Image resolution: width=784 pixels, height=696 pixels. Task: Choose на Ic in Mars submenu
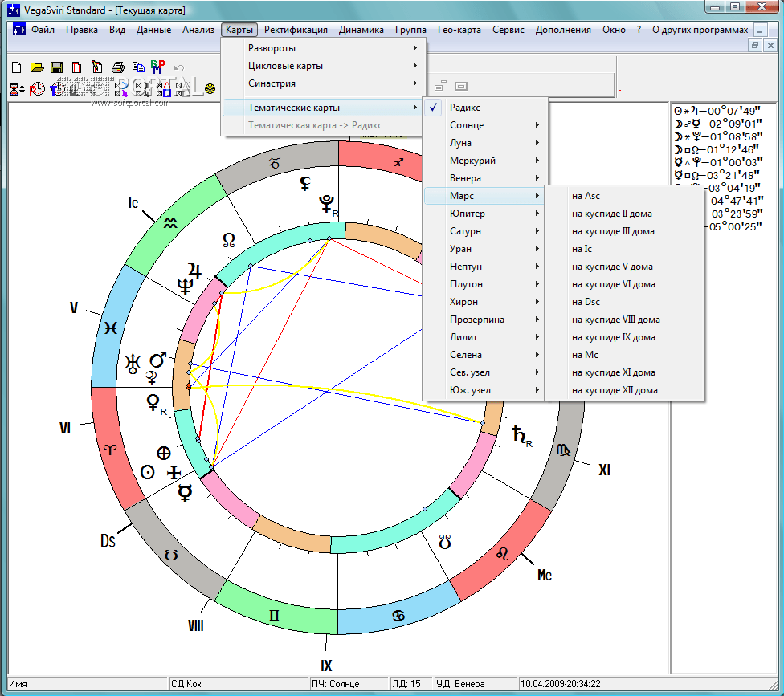(624, 248)
